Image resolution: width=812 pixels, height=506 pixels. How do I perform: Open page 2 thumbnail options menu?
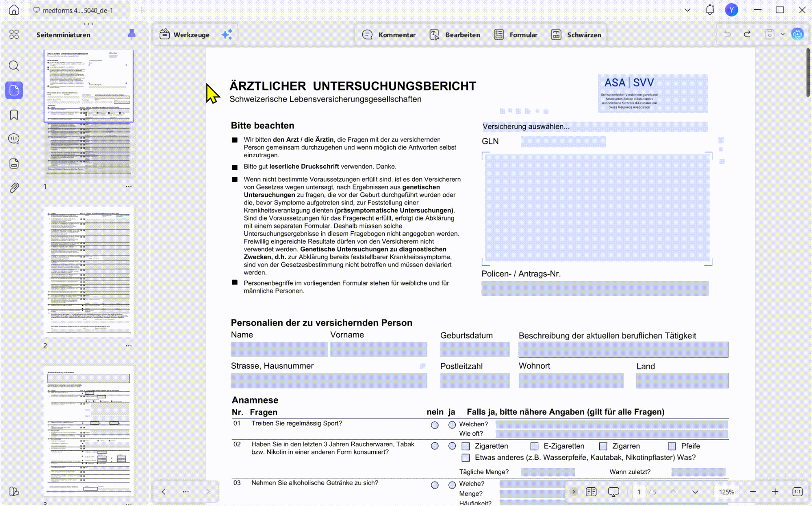click(x=129, y=346)
